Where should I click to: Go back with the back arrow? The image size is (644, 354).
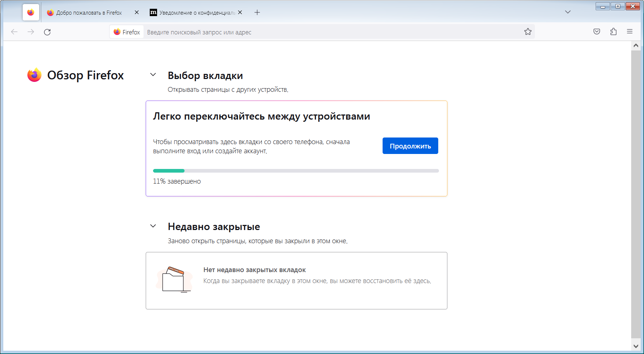tap(14, 32)
